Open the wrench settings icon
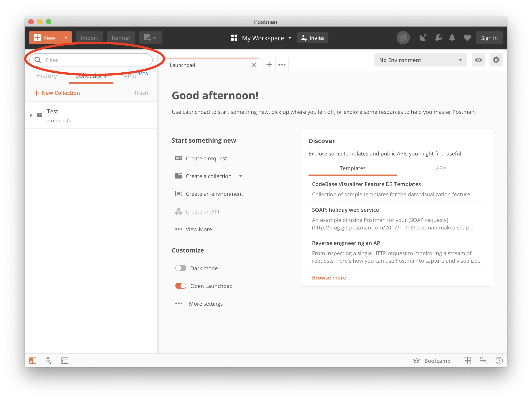 point(438,38)
